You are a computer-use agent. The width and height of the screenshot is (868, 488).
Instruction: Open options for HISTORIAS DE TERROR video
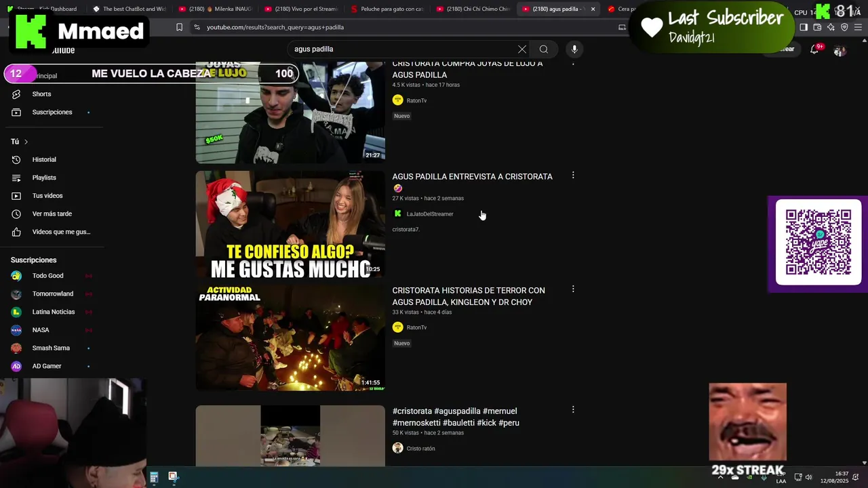point(573,289)
